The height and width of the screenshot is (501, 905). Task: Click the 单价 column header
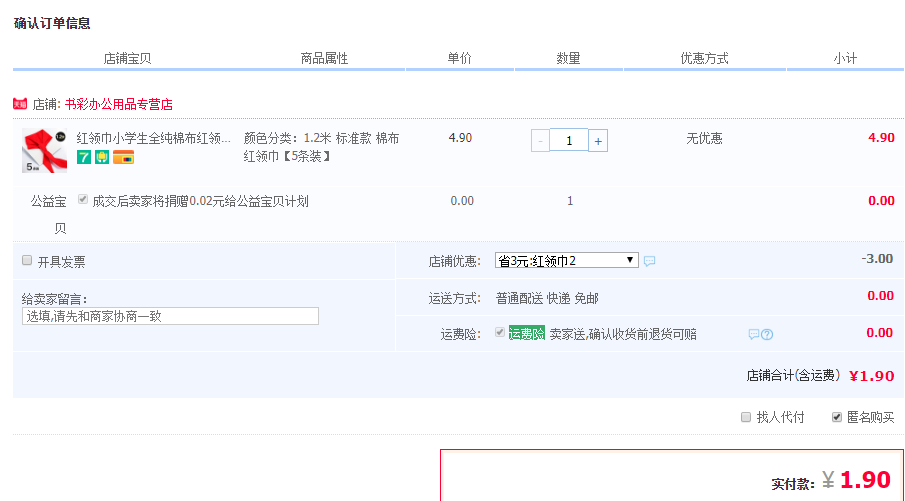coord(460,58)
